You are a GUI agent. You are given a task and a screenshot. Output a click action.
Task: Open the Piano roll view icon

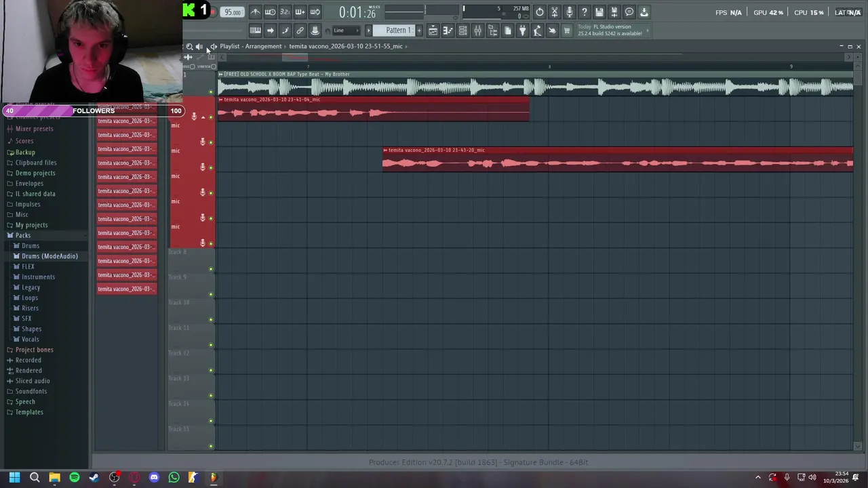[448, 30]
